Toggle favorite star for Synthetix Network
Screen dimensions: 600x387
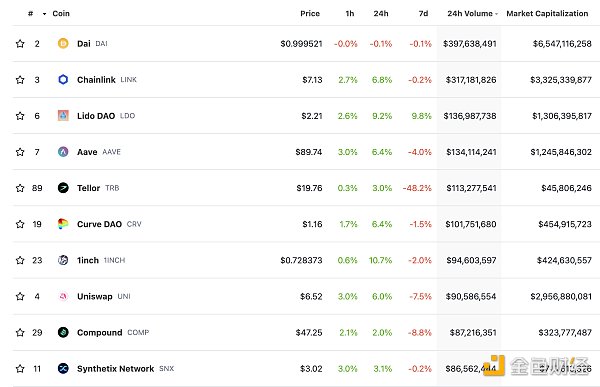coord(20,369)
